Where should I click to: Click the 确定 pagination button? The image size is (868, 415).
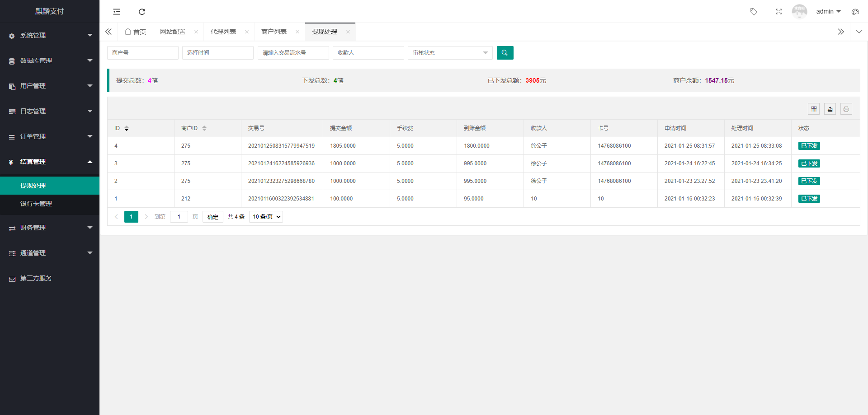coord(212,217)
